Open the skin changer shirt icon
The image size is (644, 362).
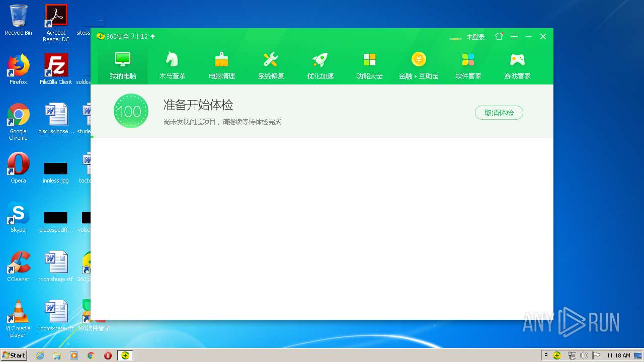pyautogui.click(x=499, y=37)
